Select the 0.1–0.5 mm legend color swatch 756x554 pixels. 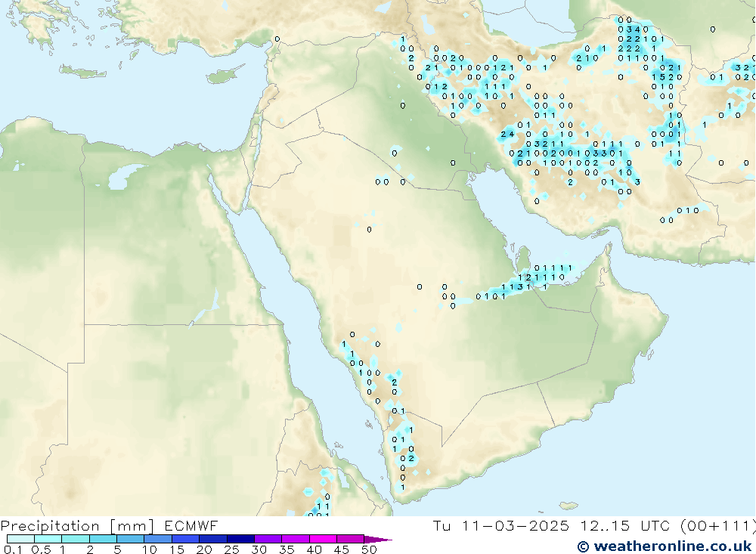[20, 539]
